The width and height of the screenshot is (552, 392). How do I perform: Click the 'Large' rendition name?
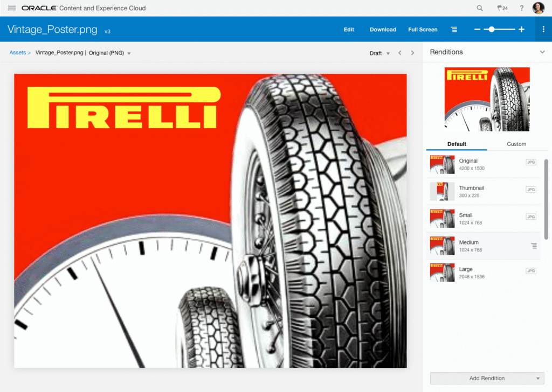tap(466, 269)
